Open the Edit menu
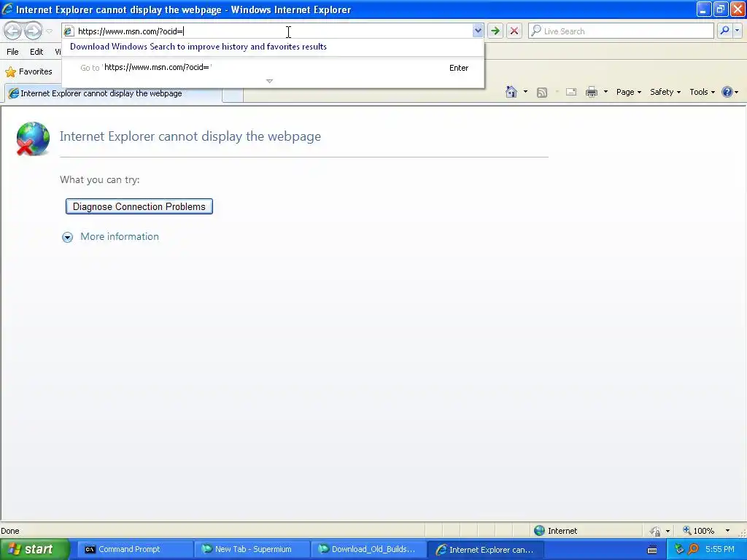This screenshot has width=747, height=560. click(x=36, y=52)
